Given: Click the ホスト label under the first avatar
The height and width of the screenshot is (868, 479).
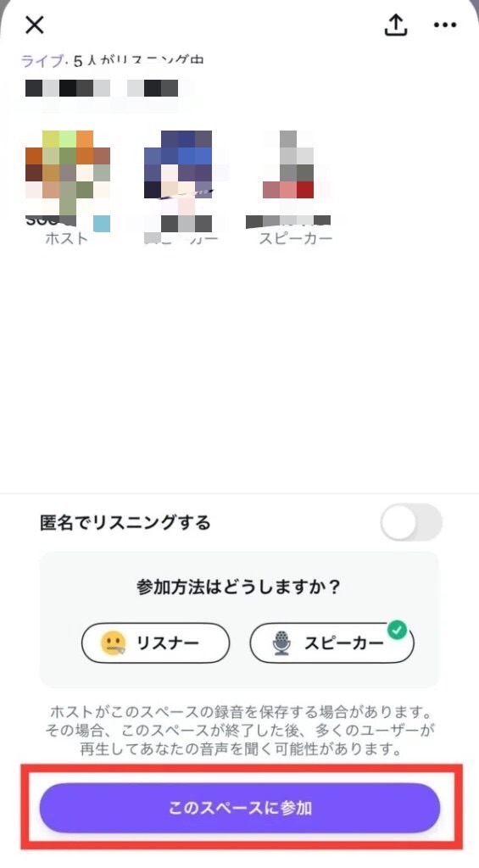Looking at the screenshot, I should (66, 238).
